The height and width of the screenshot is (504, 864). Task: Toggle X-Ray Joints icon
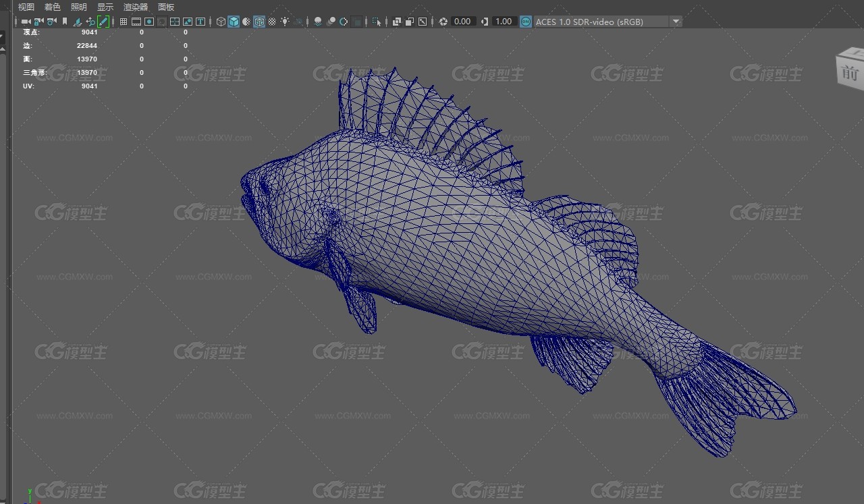point(423,22)
